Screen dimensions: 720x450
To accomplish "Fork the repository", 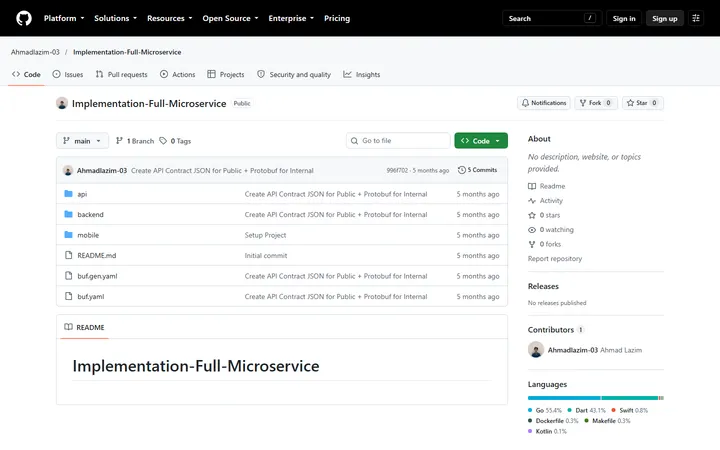I will (596, 103).
